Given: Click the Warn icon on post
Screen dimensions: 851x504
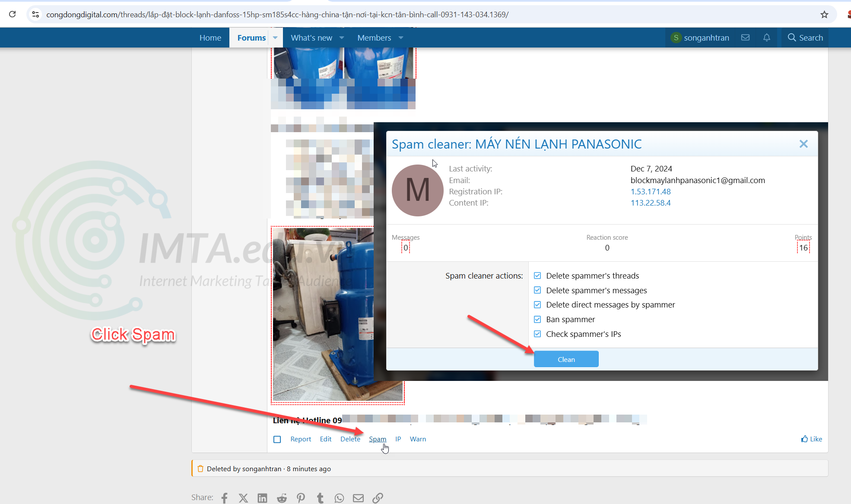Looking at the screenshot, I should (417, 439).
